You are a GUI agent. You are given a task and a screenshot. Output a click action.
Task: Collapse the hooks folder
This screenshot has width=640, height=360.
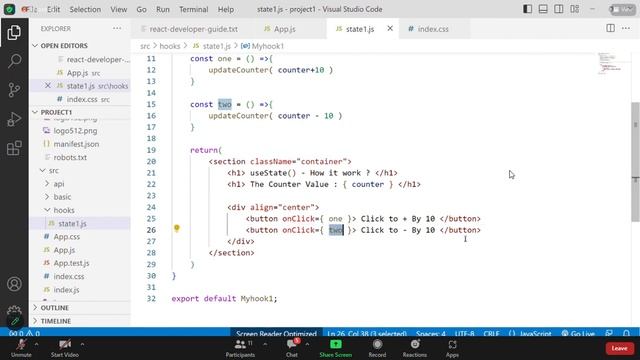[64, 210]
